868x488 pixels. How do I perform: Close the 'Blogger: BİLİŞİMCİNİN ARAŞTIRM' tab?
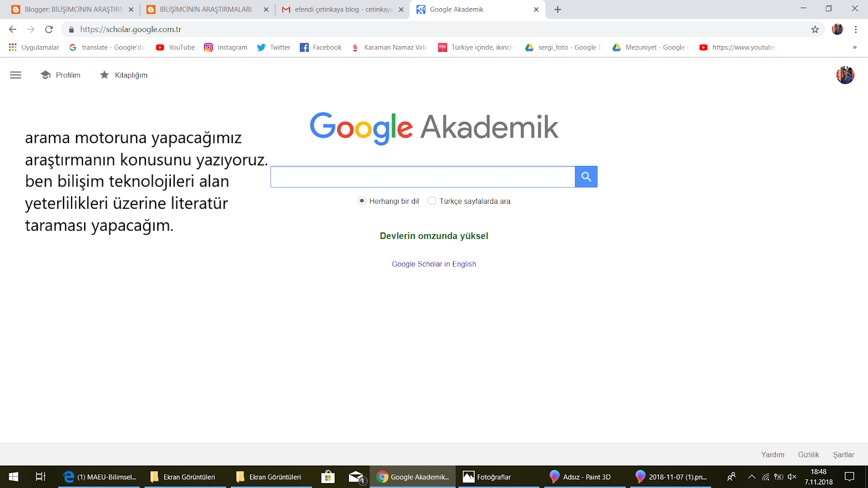[131, 9]
